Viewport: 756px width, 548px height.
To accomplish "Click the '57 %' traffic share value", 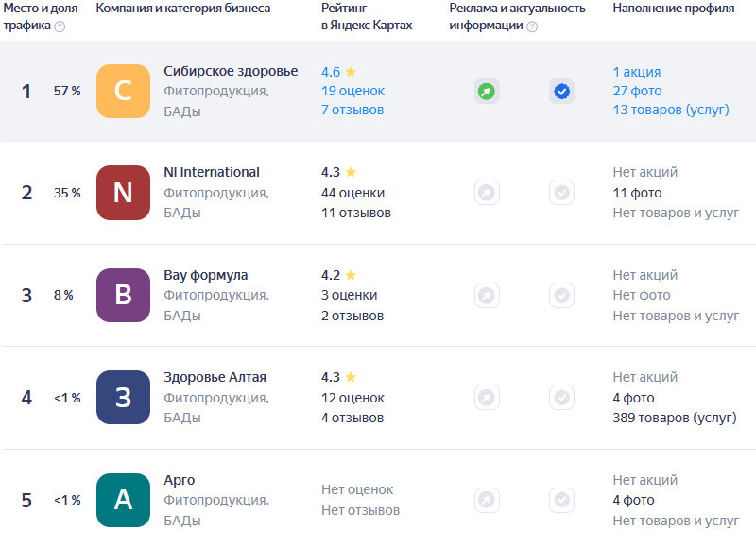I will coord(67,91).
